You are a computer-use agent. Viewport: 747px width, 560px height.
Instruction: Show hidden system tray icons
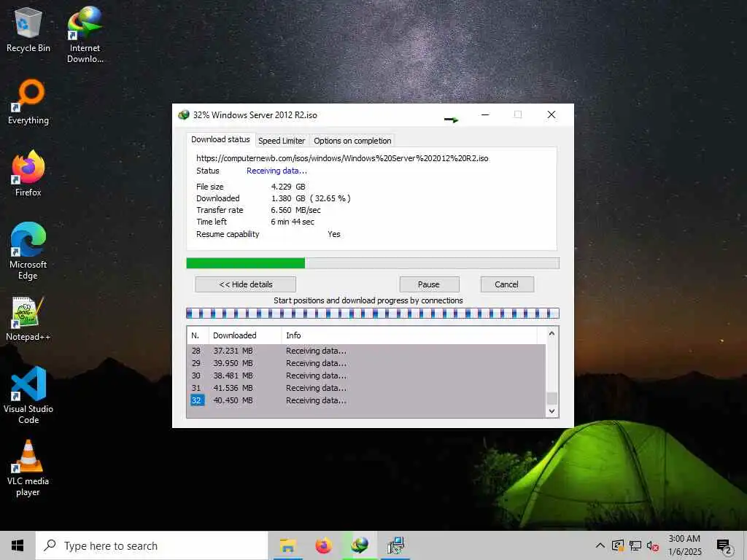(x=600, y=545)
